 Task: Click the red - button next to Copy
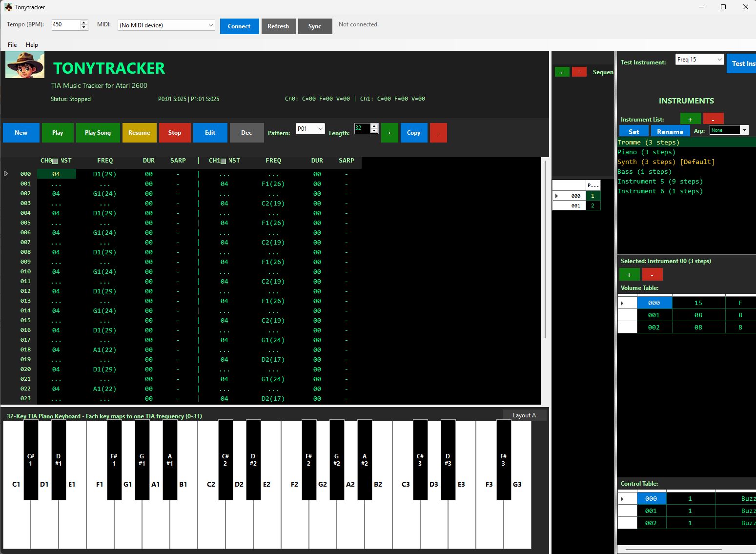click(x=438, y=133)
